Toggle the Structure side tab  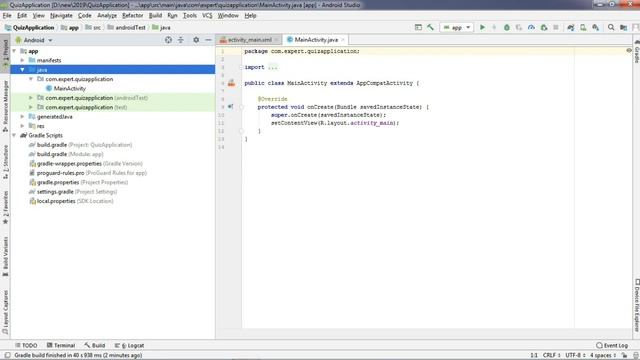click(5, 162)
